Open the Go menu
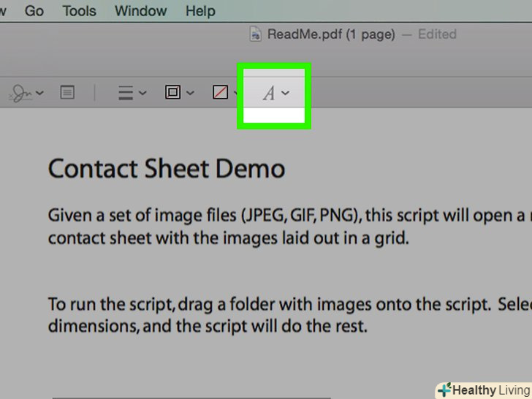532x399 pixels. [34, 11]
